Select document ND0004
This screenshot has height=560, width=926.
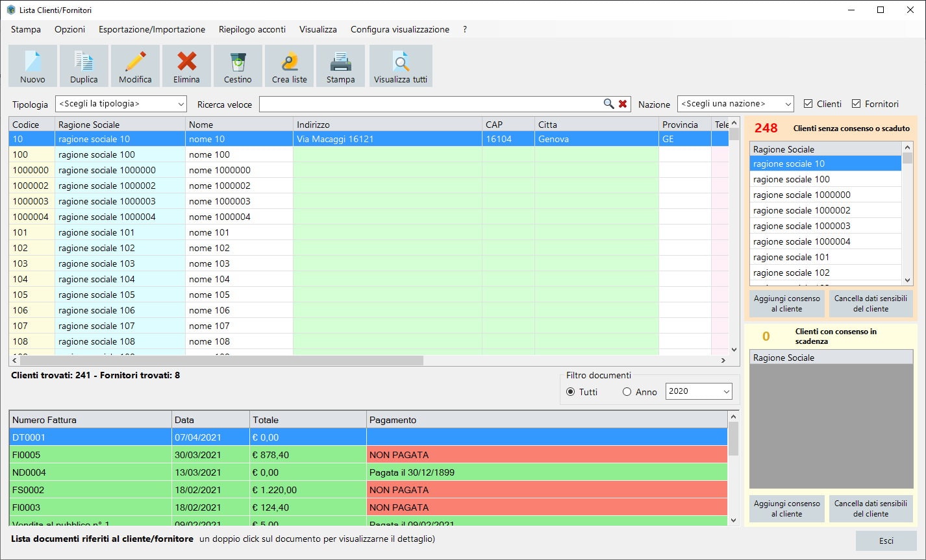[368, 472]
